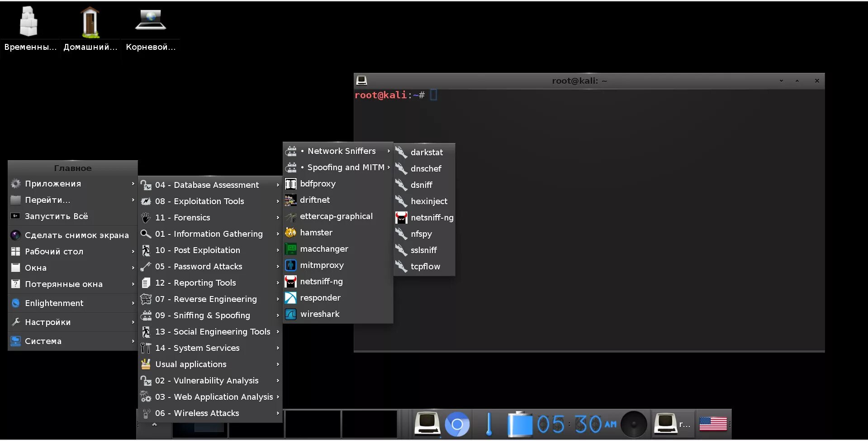Open sslsniff sniffer entry

(x=424, y=250)
